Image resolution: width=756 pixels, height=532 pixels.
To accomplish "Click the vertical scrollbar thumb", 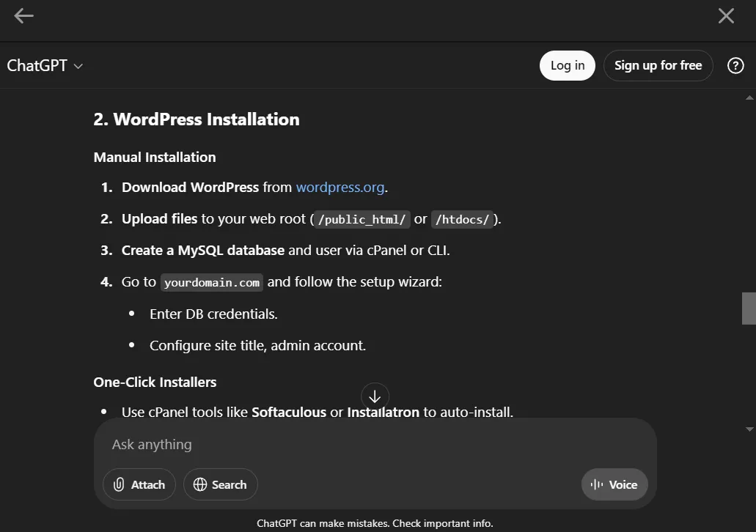I will click(749, 308).
